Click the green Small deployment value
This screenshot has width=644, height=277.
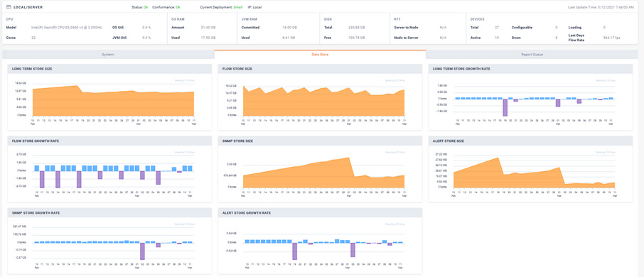238,7
